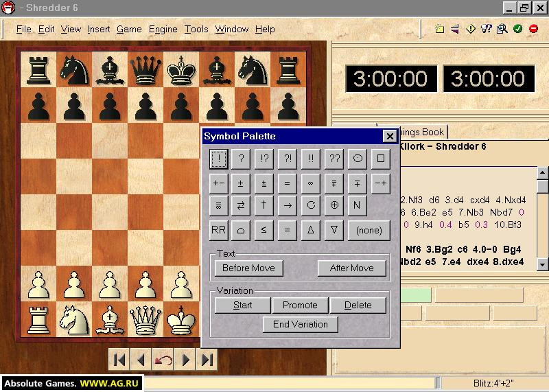The height and width of the screenshot is (392, 549).
Task: Choose the infinity unclear position symbol
Action: tap(311, 183)
